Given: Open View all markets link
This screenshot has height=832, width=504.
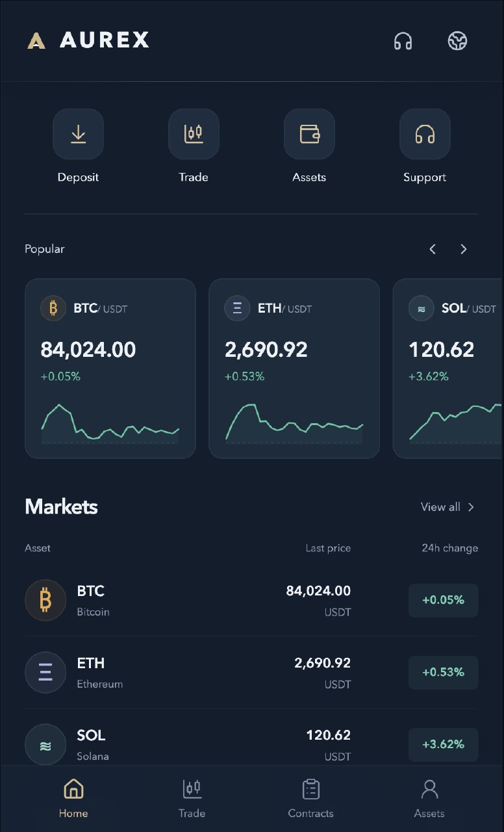Looking at the screenshot, I should tap(448, 507).
